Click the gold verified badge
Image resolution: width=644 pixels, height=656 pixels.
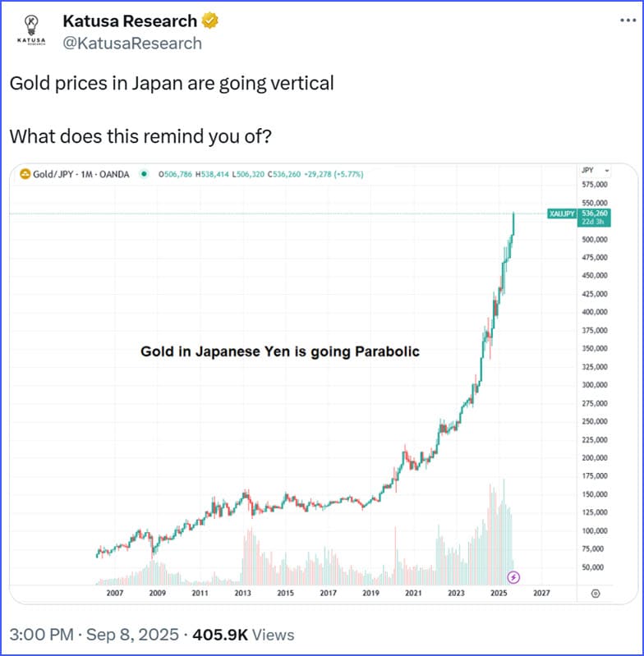pos(209,21)
